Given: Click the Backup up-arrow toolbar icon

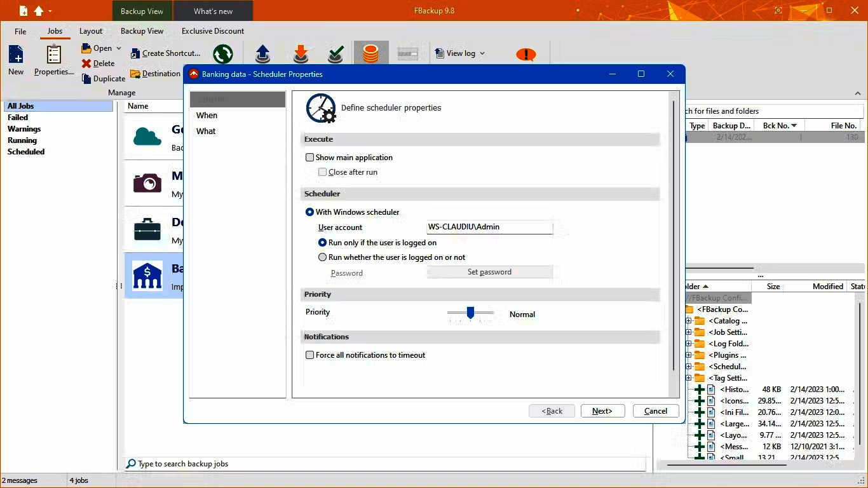Looking at the screenshot, I should pyautogui.click(x=262, y=54).
